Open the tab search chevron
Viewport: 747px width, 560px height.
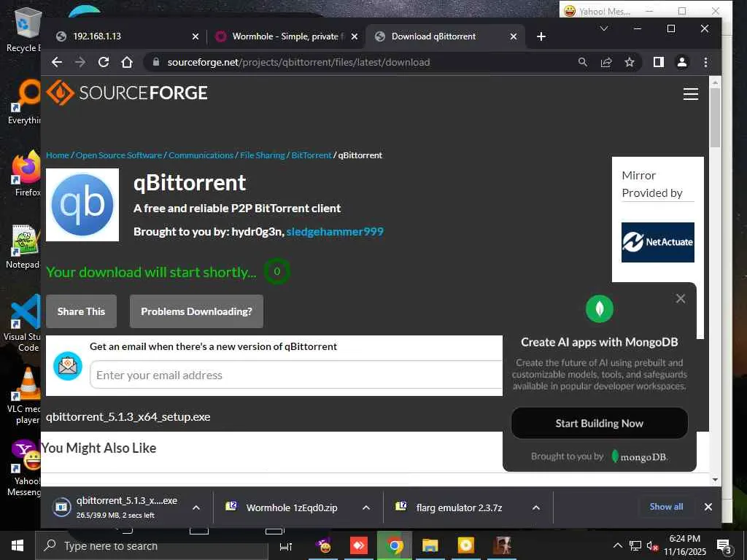tap(603, 28)
